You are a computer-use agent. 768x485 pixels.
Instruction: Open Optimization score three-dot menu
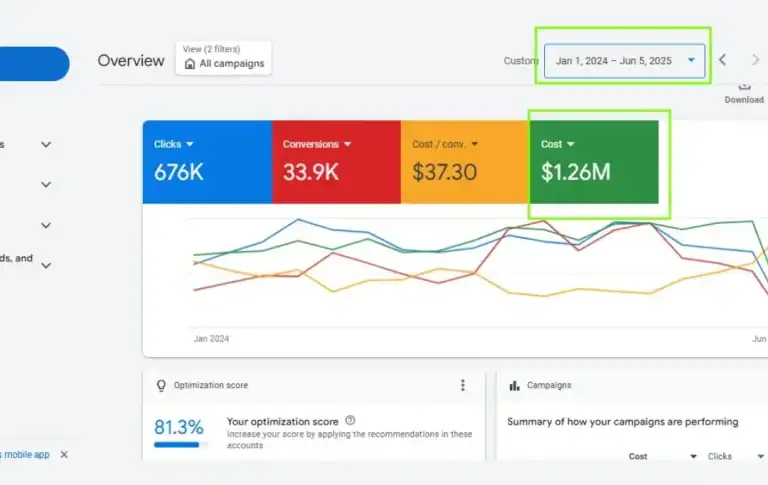click(462, 385)
